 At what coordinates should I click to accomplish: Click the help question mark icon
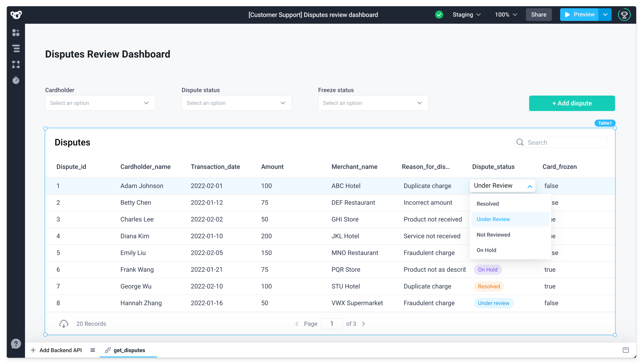click(x=16, y=344)
